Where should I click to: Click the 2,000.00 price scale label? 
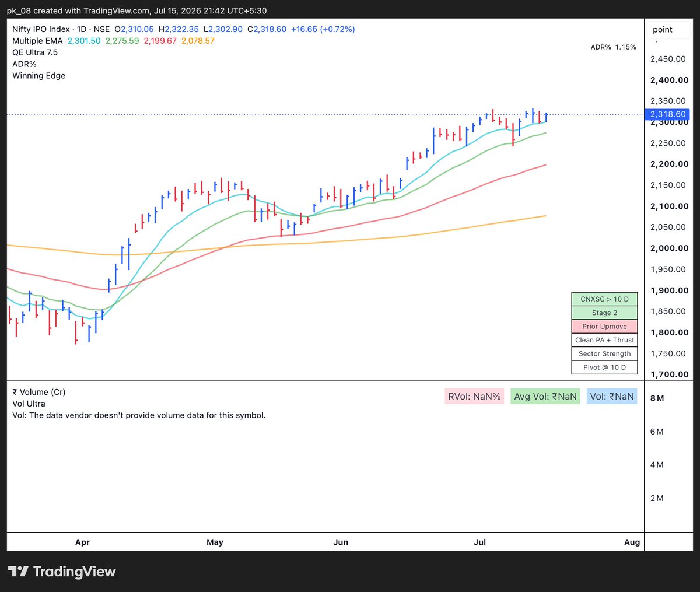669,248
